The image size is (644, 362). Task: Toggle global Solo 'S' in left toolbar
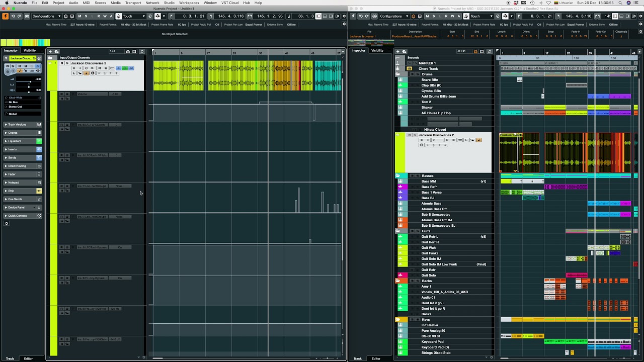(x=86, y=16)
